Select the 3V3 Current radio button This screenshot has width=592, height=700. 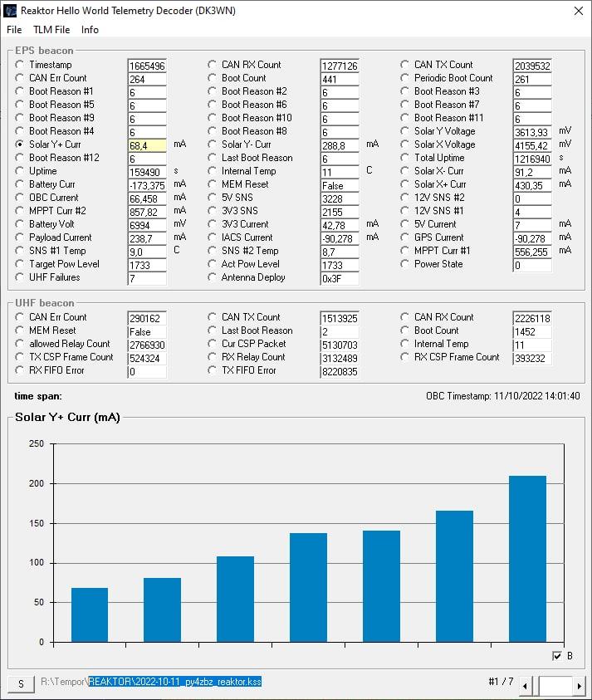pos(212,224)
